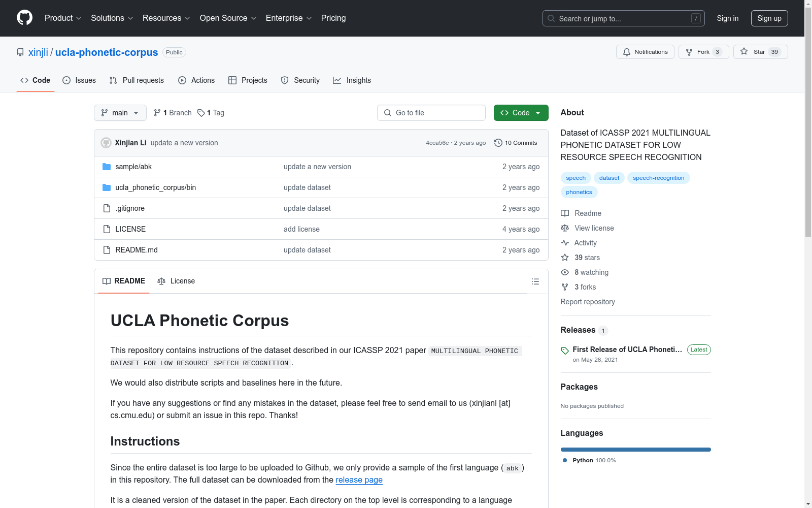Switch to the Issues tab
812x508 pixels.
(x=79, y=80)
